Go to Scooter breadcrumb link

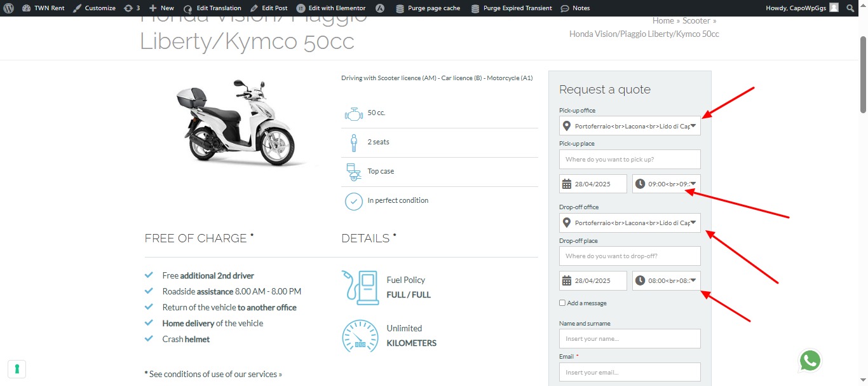click(x=696, y=21)
